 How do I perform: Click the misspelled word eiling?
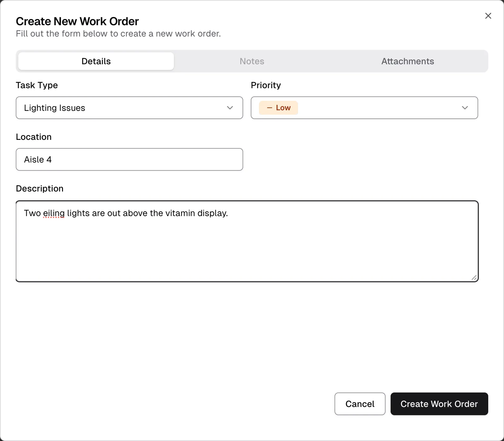54,213
